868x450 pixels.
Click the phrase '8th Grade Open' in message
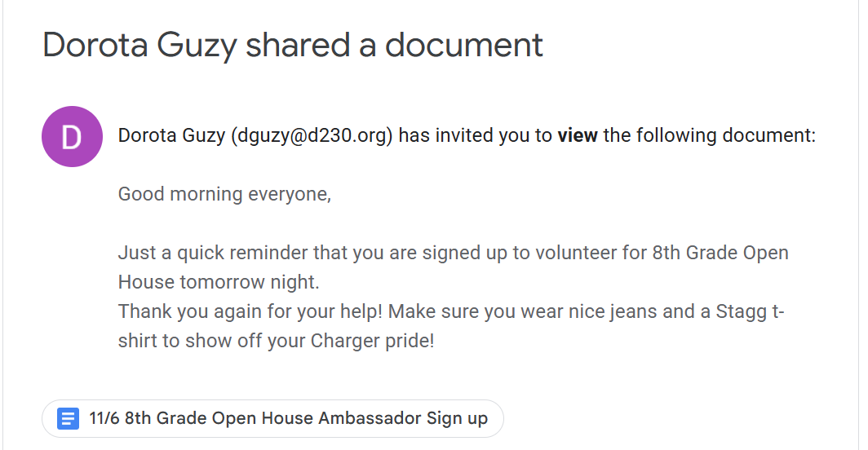coord(720,253)
